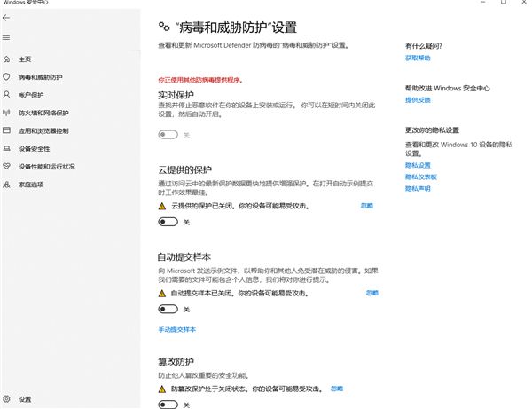Click 忽略 beside the 云提供的保护 warning
The height and width of the screenshot is (409, 532).
coord(367,205)
